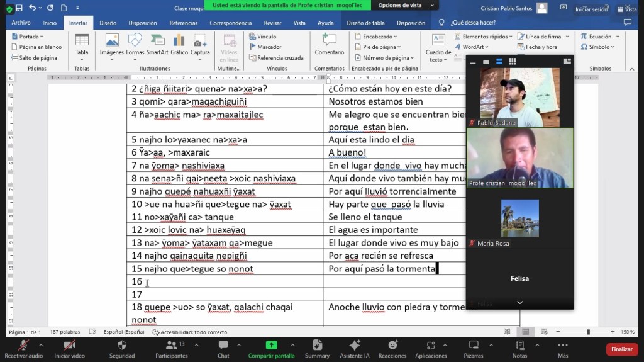Turn on camera with Iniciar vídeo
This screenshot has height=362, width=644.
[69, 347]
